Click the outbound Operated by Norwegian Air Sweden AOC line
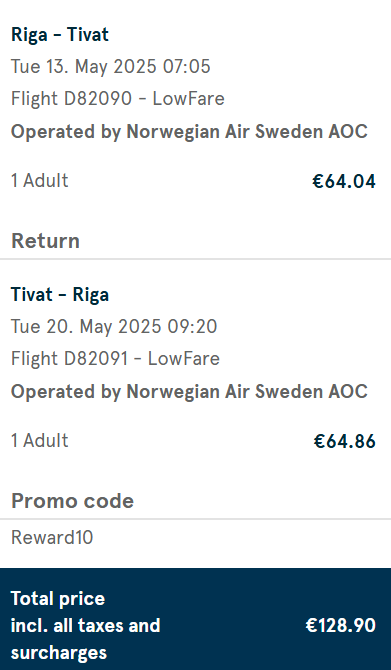The height and width of the screenshot is (670, 391). tap(189, 132)
